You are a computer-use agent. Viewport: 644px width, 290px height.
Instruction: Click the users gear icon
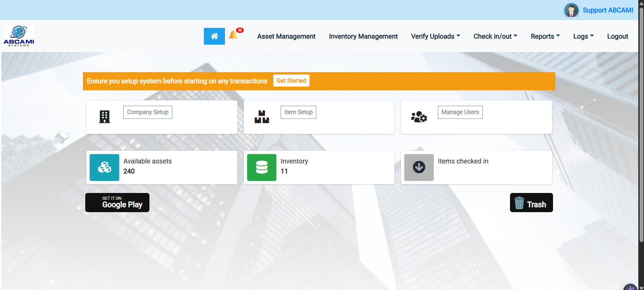(419, 117)
